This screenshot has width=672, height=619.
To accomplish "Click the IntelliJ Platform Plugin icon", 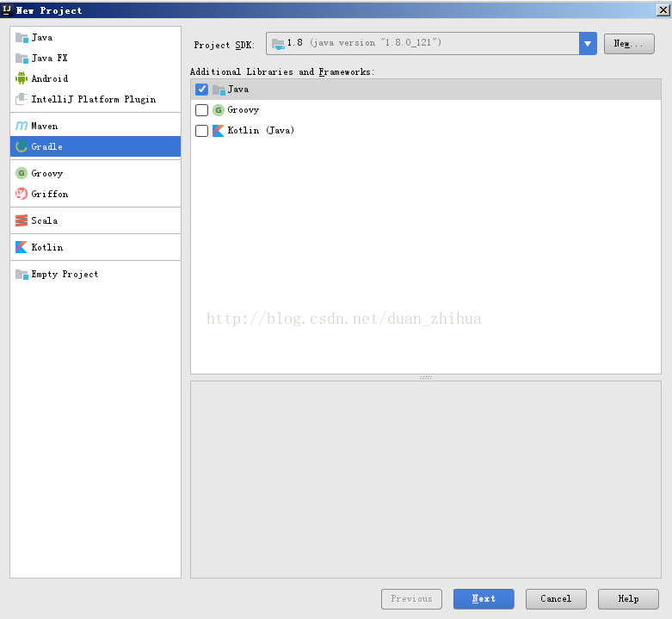I will [x=22, y=99].
